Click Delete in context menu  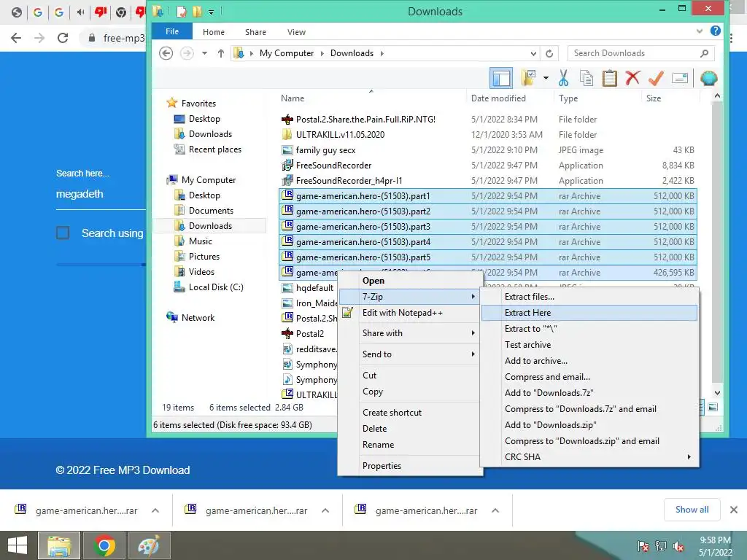(410, 429)
